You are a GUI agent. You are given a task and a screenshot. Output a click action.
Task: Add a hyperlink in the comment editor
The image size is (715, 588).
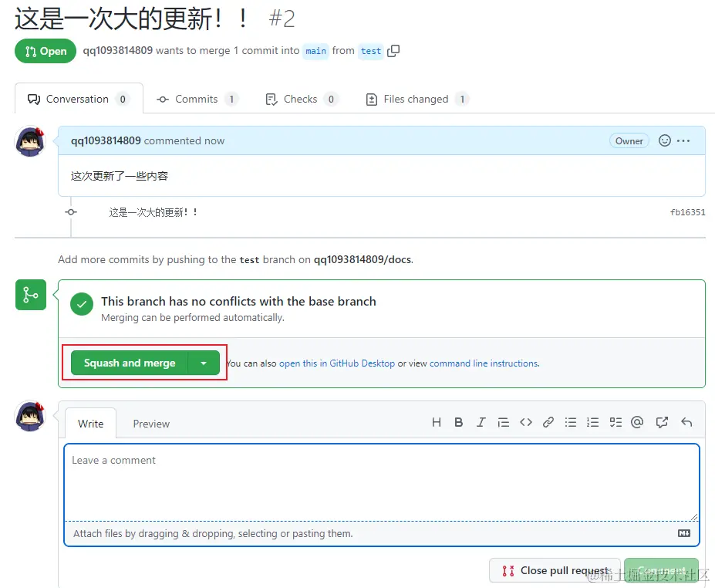pos(548,422)
